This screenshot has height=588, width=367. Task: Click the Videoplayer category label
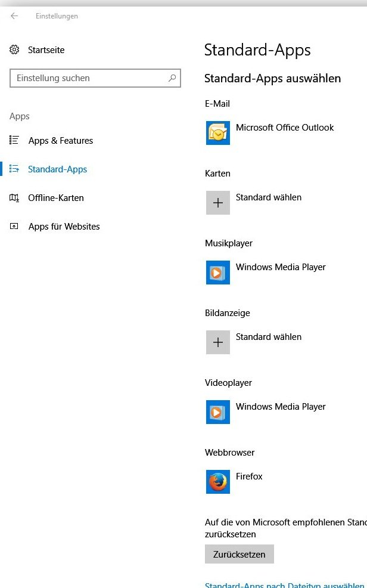tap(228, 382)
